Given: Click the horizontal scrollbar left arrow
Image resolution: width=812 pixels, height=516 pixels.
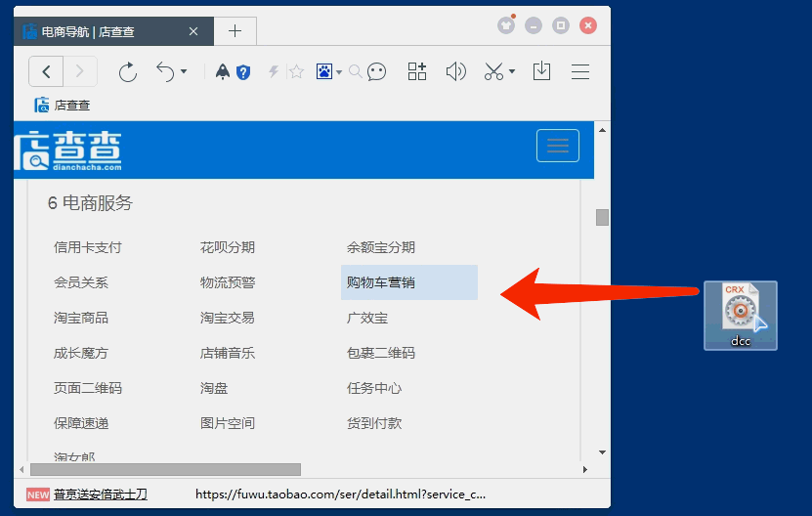Looking at the screenshot, I should click(x=21, y=469).
